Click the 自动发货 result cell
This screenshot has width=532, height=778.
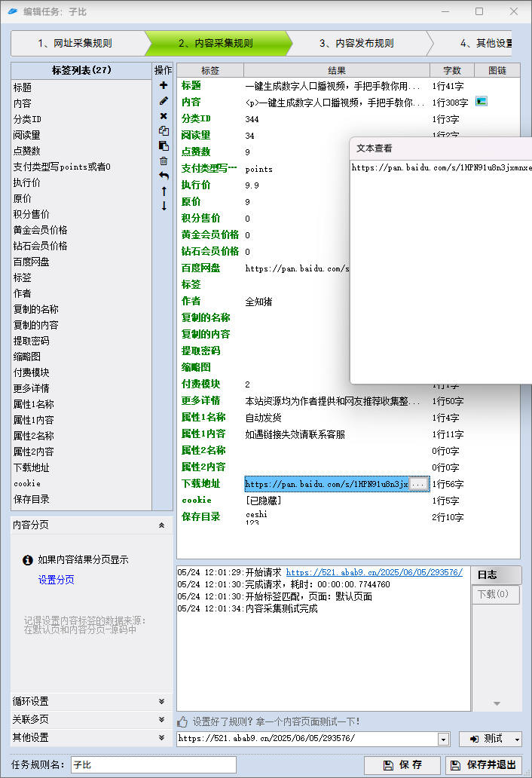[x=263, y=418]
